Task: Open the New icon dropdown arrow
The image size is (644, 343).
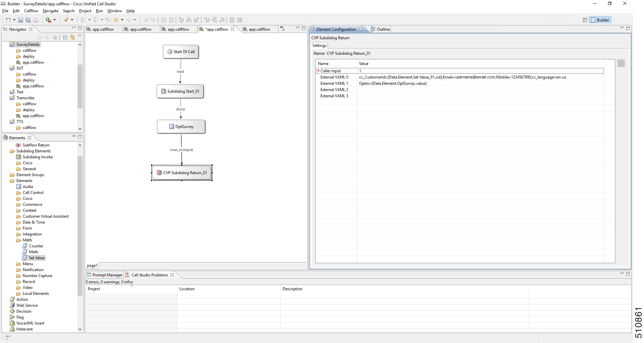Action: (x=14, y=20)
